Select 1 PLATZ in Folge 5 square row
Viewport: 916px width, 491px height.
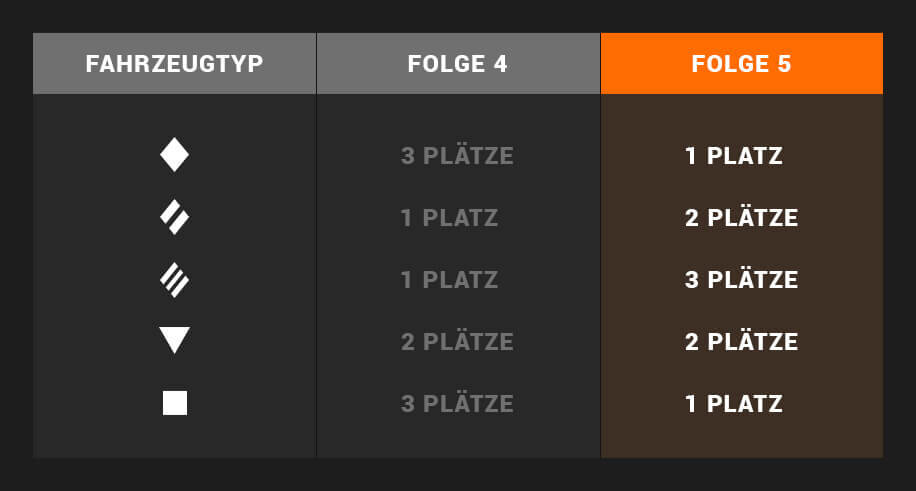[x=734, y=404]
